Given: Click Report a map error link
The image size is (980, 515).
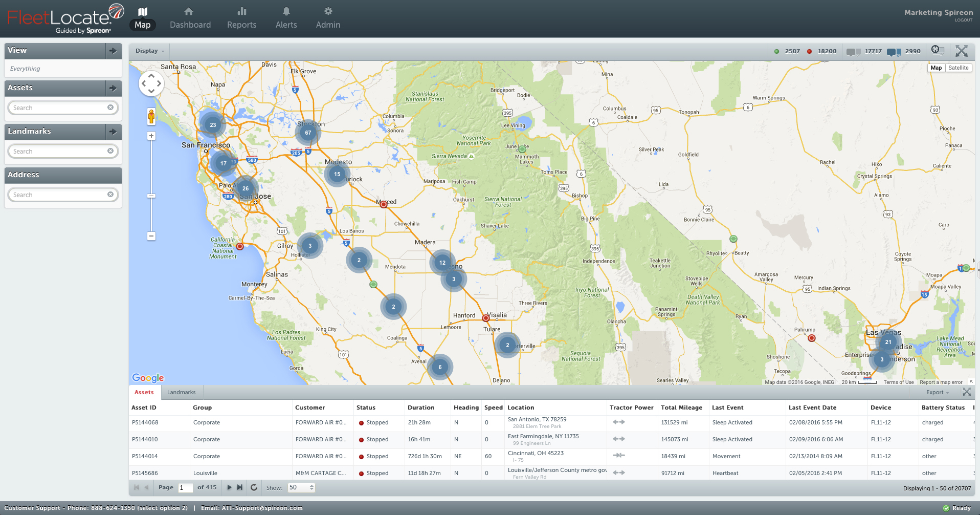Looking at the screenshot, I should tap(941, 382).
